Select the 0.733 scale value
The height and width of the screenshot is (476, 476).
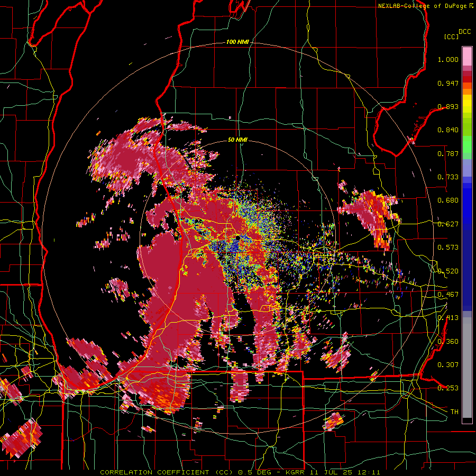click(448, 177)
